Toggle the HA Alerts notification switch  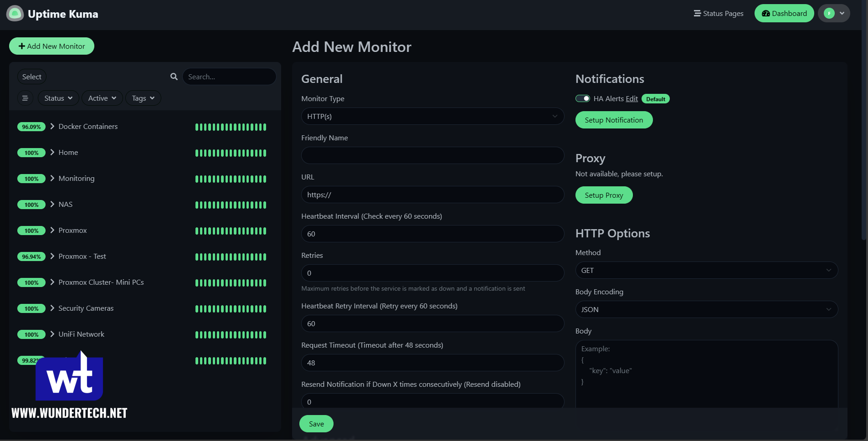tap(583, 98)
